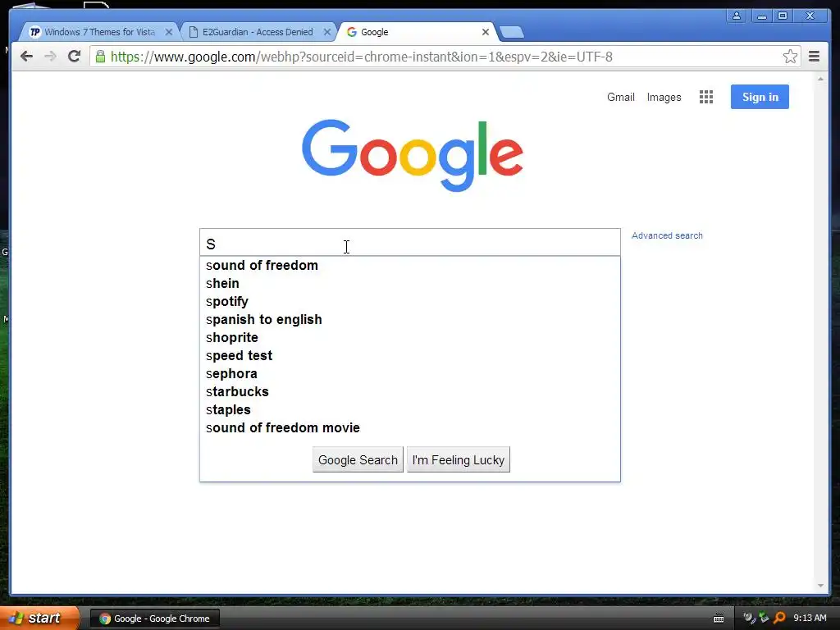Go back with the browser back arrow
Viewport: 840px width, 630px height.
(26, 57)
